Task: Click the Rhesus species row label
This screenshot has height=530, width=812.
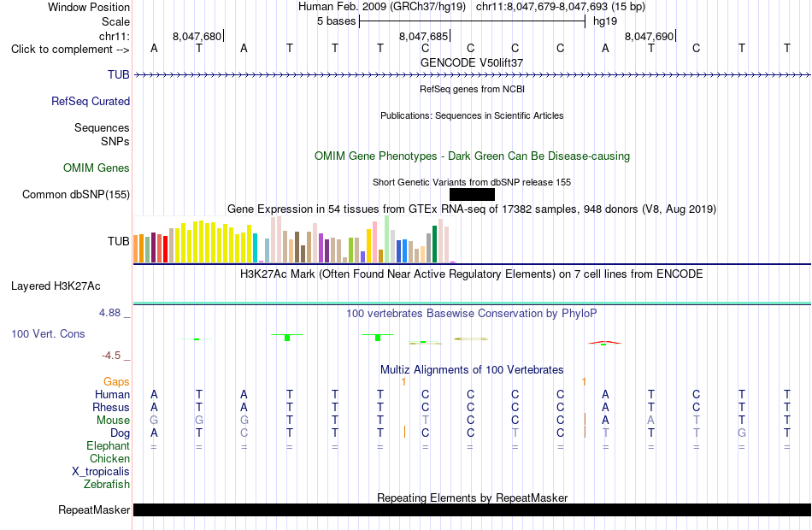Action: click(111, 408)
